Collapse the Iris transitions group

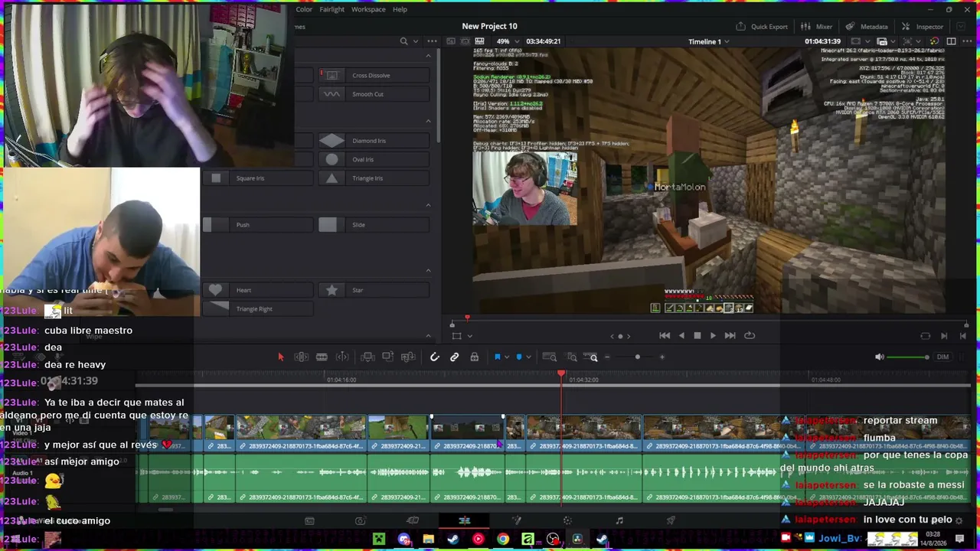click(428, 121)
